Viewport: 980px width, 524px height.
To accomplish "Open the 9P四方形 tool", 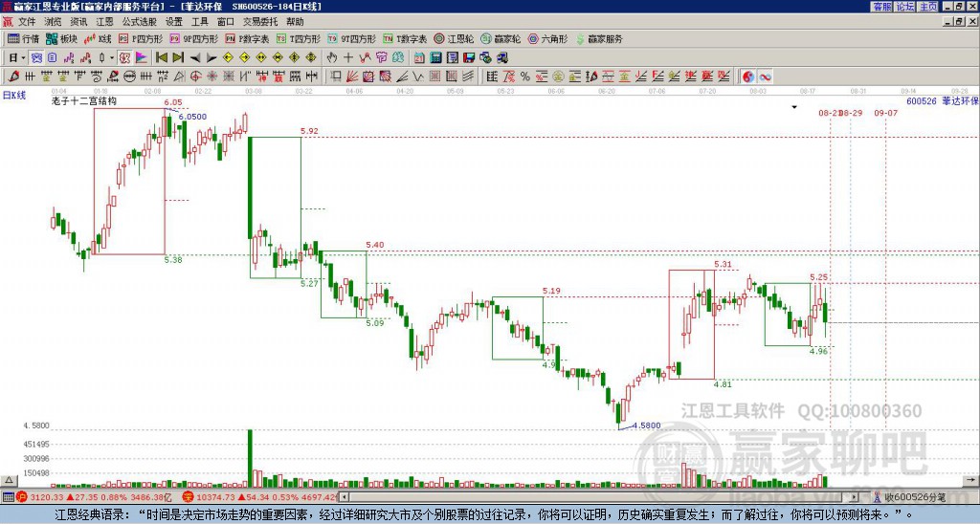I will 194,38.
